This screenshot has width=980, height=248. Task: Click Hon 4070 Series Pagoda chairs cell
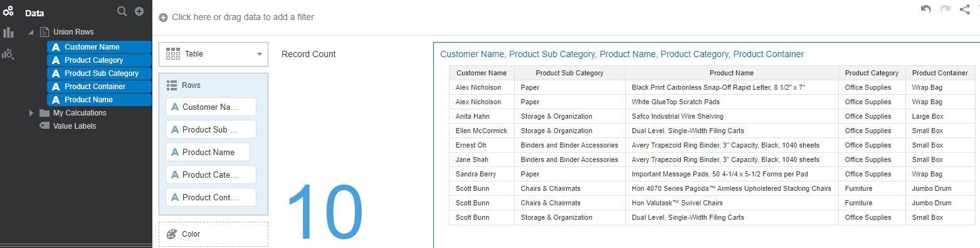732,188
